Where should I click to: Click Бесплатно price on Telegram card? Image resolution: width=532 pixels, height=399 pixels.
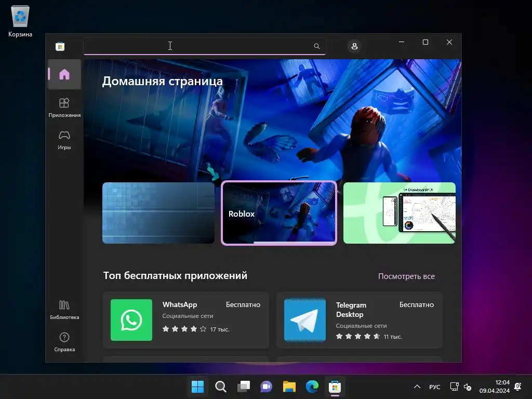pyautogui.click(x=416, y=304)
